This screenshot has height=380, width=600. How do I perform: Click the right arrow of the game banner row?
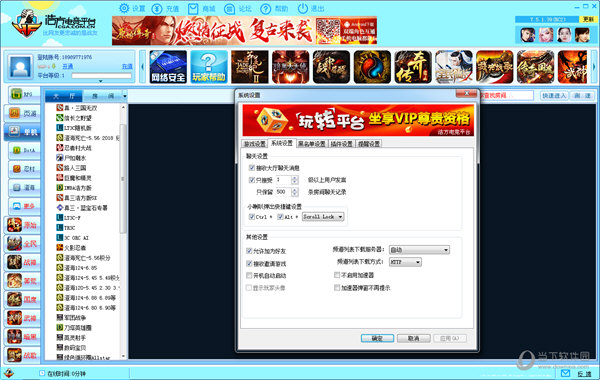tap(594, 67)
